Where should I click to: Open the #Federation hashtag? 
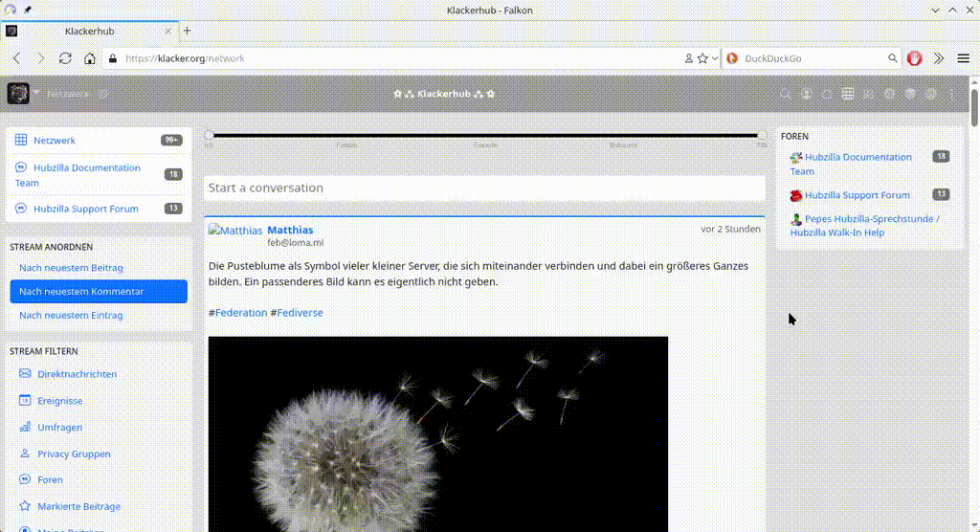coord(240,313)
